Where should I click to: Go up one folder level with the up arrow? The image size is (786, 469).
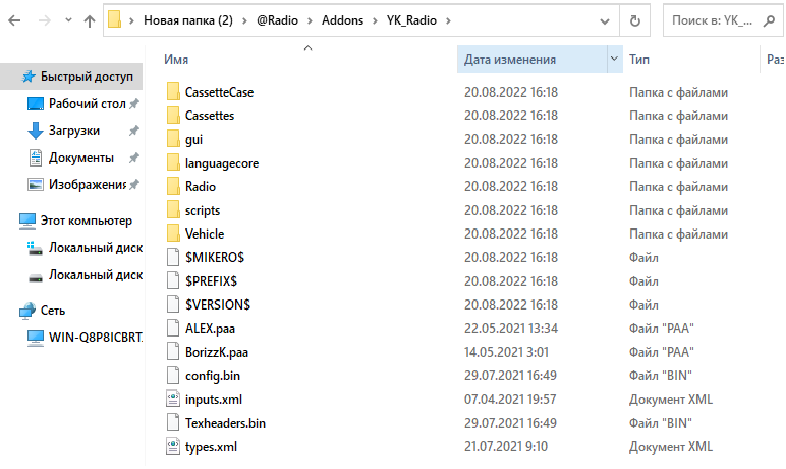coord(90,21)
